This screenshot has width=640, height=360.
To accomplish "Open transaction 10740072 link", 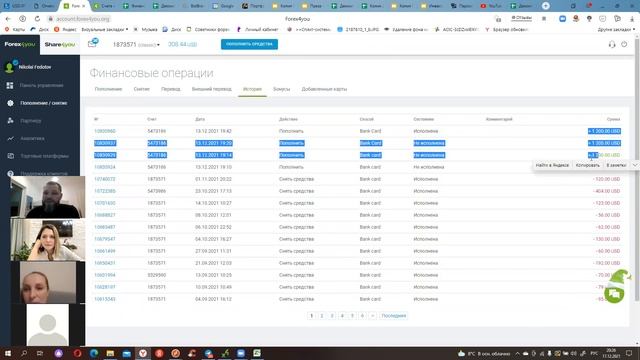I will pos(104,179).
